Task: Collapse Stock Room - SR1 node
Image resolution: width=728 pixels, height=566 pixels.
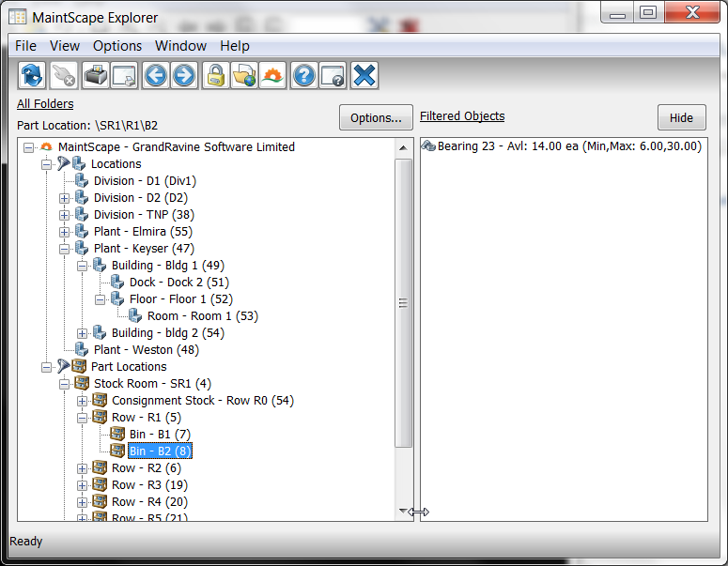Action: tap(64, 384)
